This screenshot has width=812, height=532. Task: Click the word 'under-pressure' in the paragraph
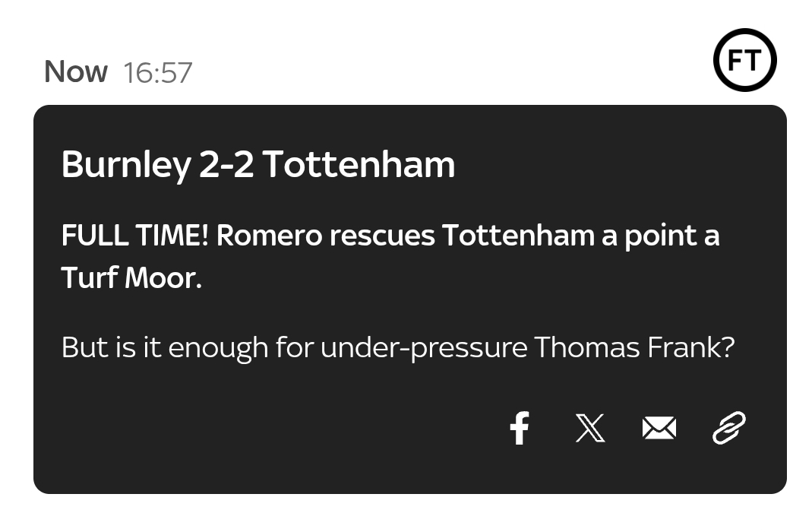tap(423, 347)
